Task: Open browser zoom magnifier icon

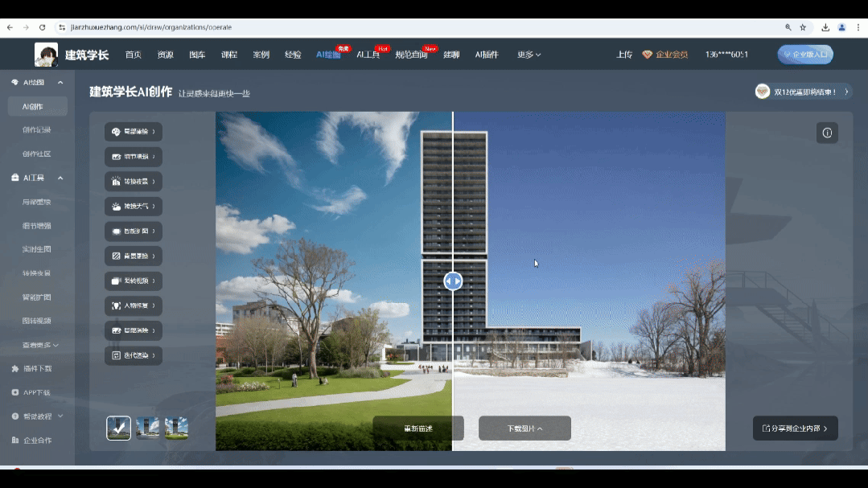Action: coord(788,27)
